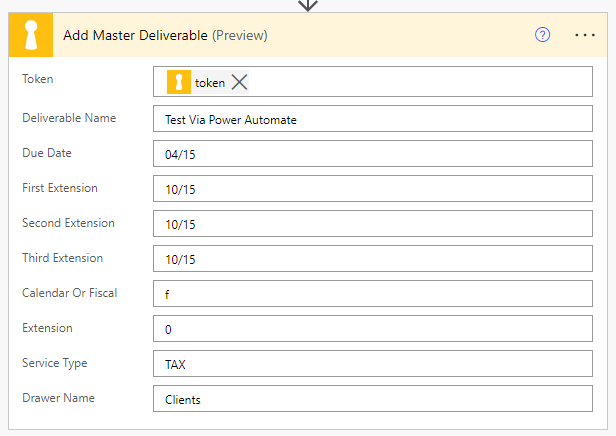Click the small keyhole icon inside token chip

[x=178, y=83]
